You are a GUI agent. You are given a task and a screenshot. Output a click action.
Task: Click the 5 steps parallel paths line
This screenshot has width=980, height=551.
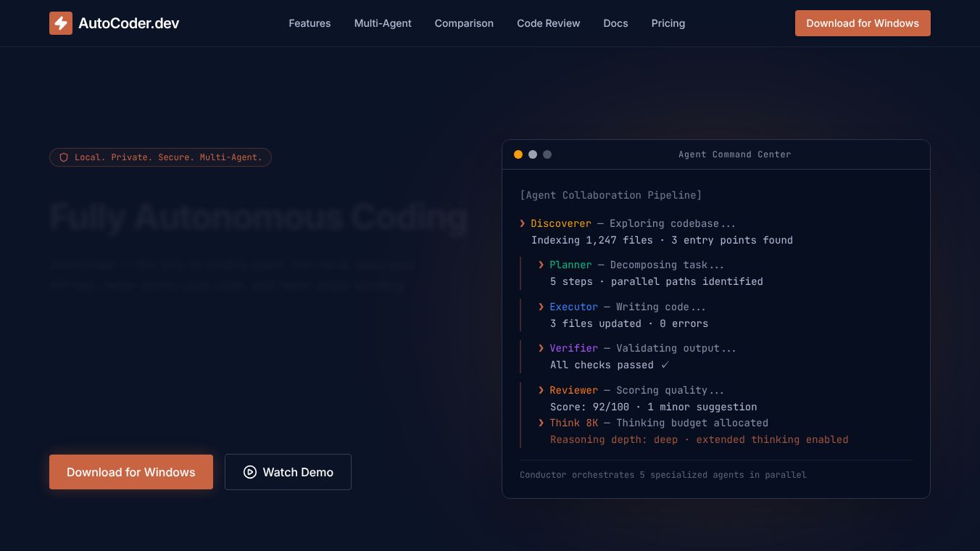tap(656, 281)
